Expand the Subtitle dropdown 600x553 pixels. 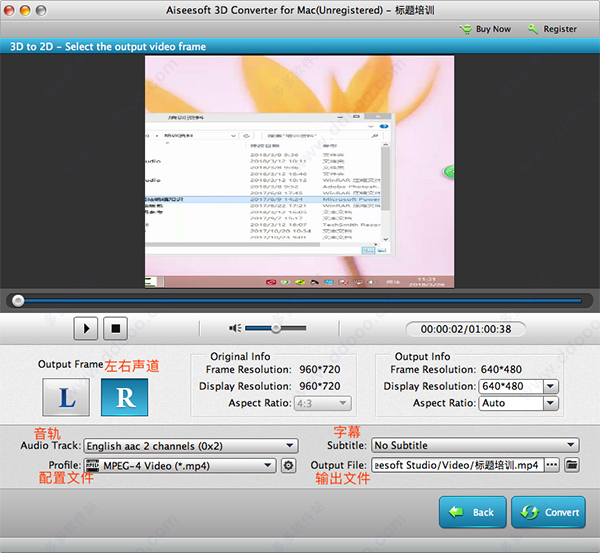[x=475, y=445]
